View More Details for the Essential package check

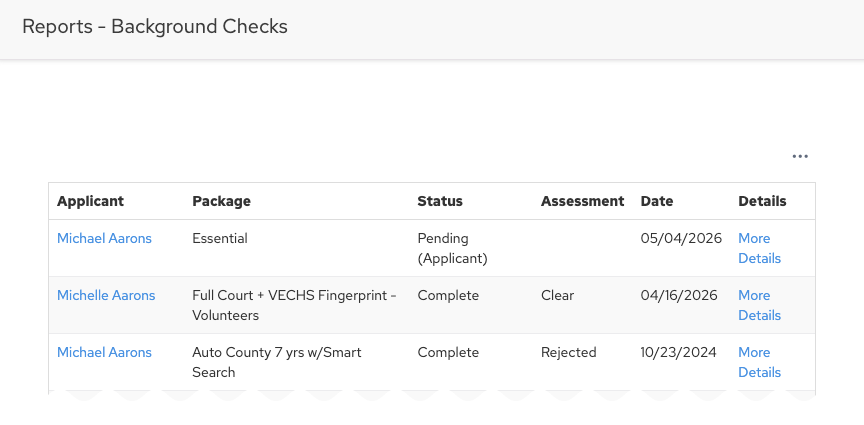pyautogui.click(x=759, y=248)
